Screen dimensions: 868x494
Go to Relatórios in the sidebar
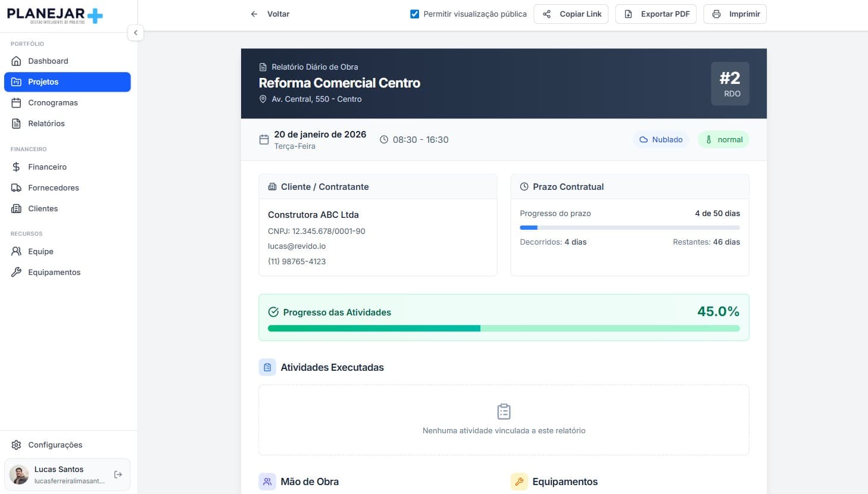46,123
